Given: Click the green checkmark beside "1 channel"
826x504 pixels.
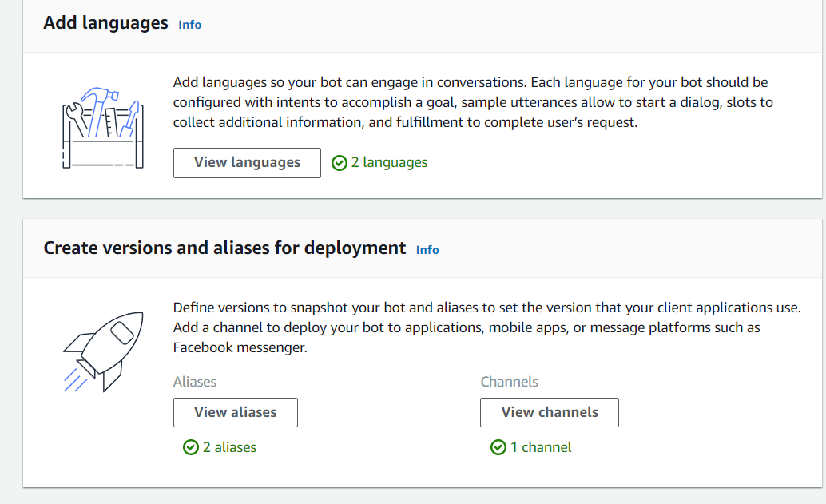Looking at the screenshot, I should click(x=498, y=447).
